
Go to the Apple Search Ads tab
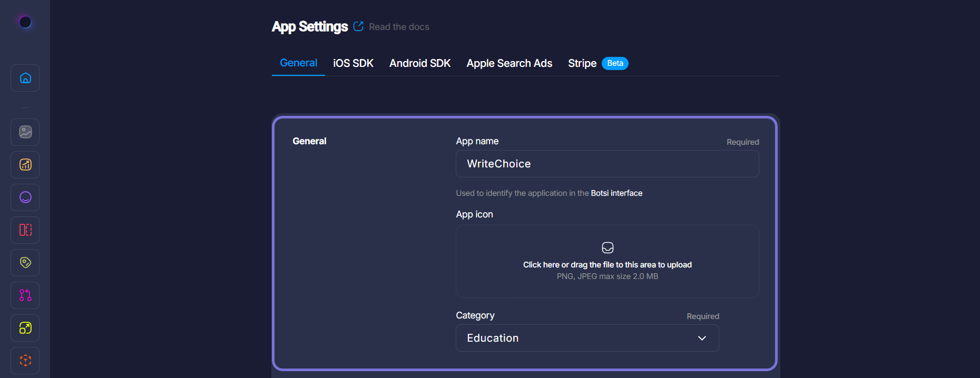point(509,63)
